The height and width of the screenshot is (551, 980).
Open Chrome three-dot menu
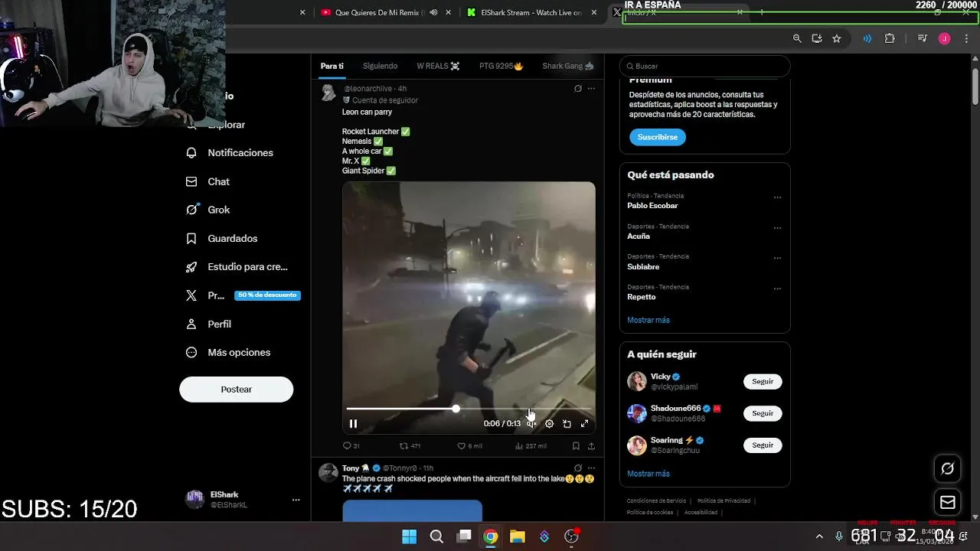coord(965,38)
